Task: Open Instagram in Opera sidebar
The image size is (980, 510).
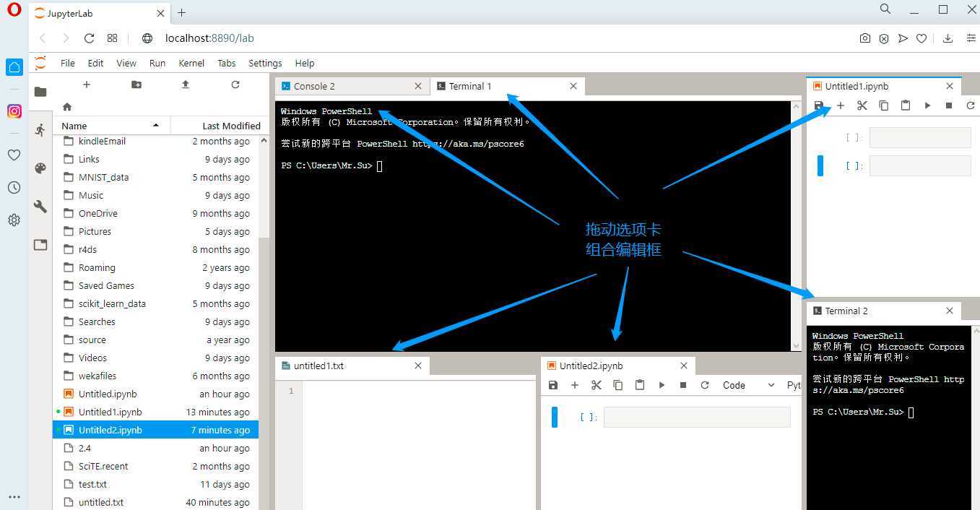Action: coord(14,111)
